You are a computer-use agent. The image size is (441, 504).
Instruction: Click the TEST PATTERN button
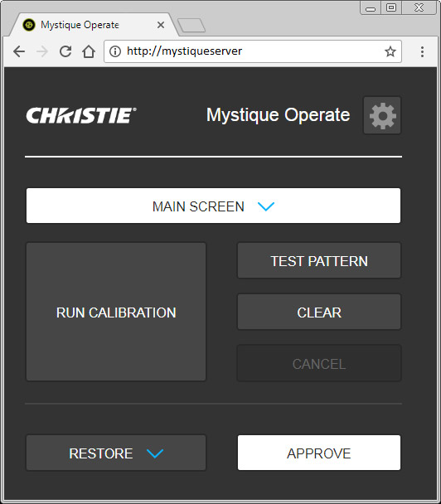(319, 260)
